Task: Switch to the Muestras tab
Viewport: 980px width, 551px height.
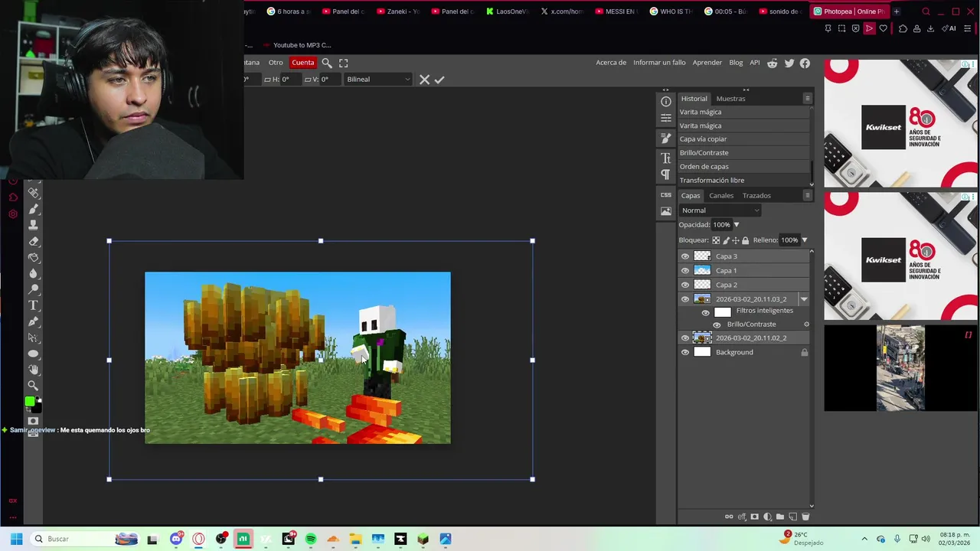Action: click(730, 99)
